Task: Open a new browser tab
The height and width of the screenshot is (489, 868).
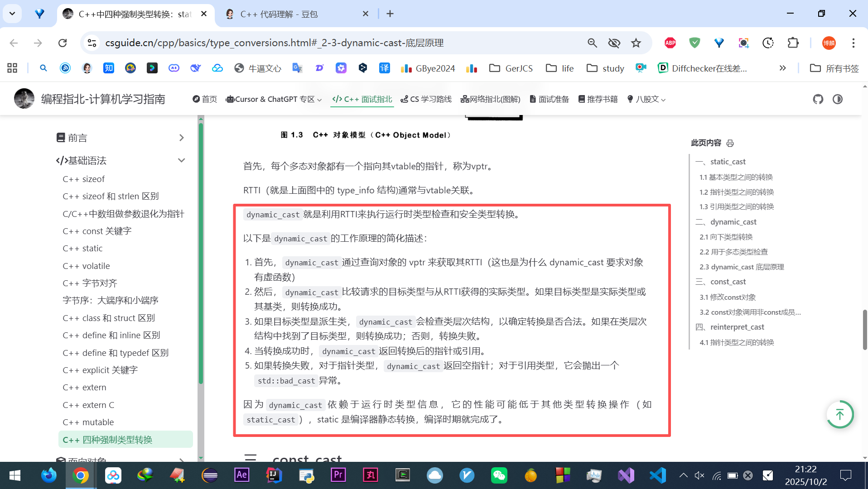Action: [x=390, y=14]
